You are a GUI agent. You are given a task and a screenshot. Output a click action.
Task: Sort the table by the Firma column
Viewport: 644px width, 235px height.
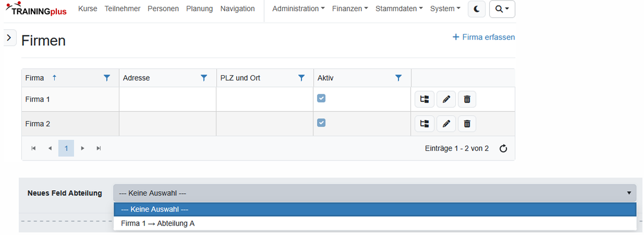click(x=35, y=78)
